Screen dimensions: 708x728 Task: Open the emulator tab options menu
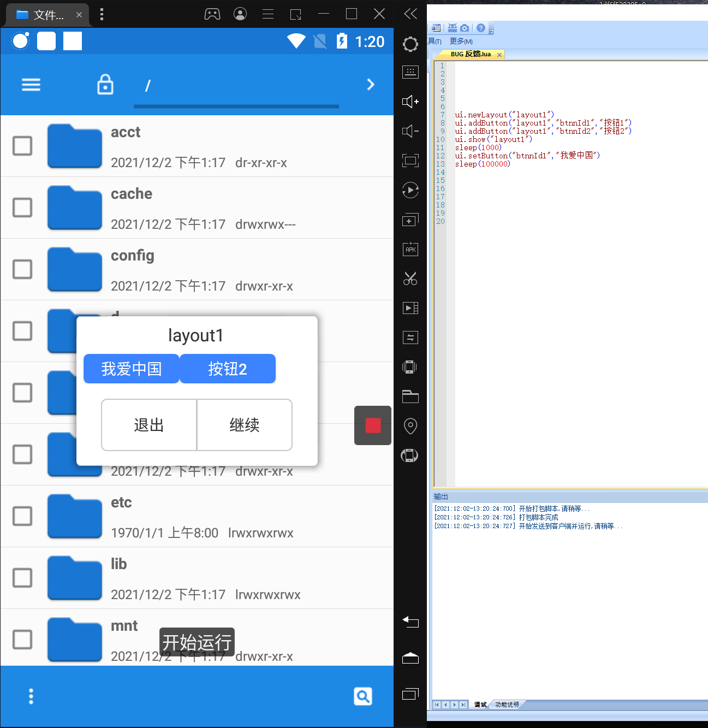tap(102, 14)
